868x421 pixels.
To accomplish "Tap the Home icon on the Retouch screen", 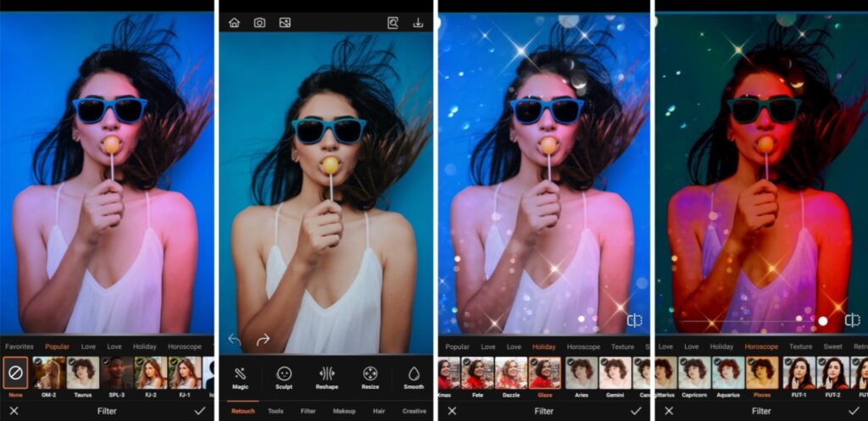I will coord(234,23).
